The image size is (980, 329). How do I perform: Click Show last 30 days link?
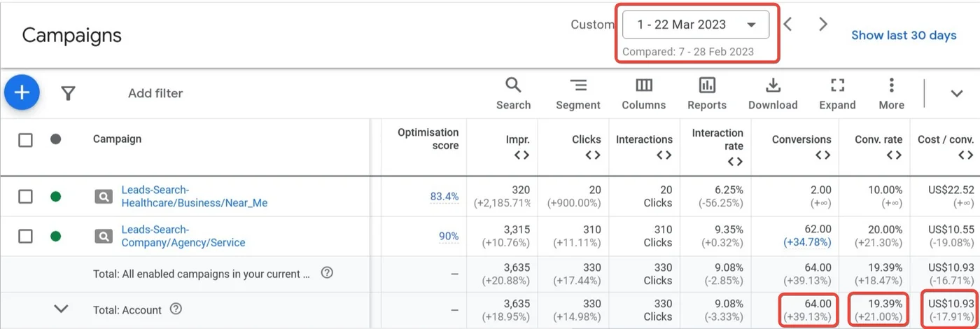(904, 35)
